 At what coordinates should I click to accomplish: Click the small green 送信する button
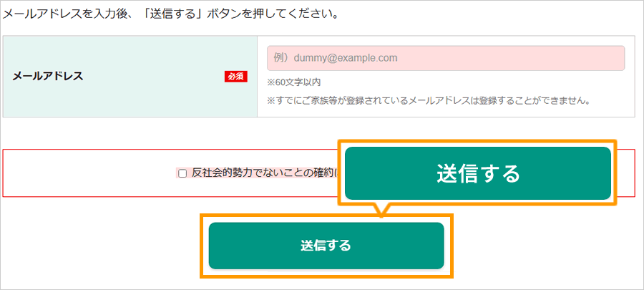[x=326, y=246]
